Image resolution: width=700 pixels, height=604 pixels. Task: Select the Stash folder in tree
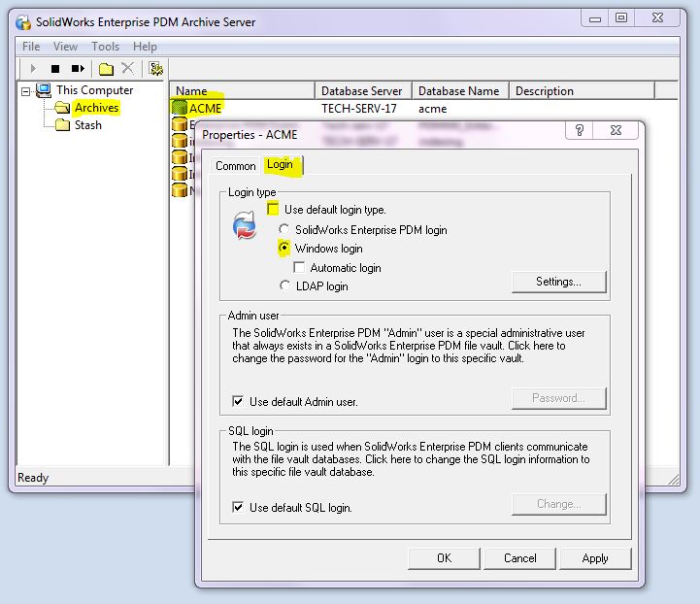pos(87,125)
